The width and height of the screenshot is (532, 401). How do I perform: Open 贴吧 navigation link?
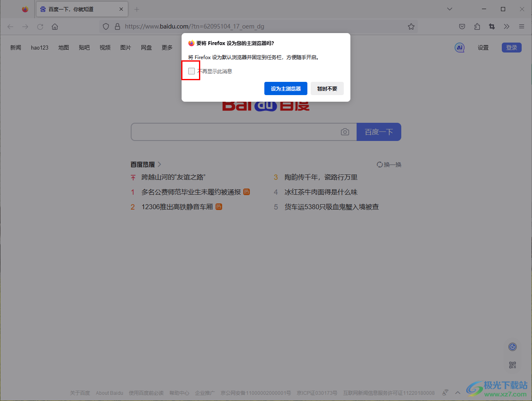click(84, 48)
